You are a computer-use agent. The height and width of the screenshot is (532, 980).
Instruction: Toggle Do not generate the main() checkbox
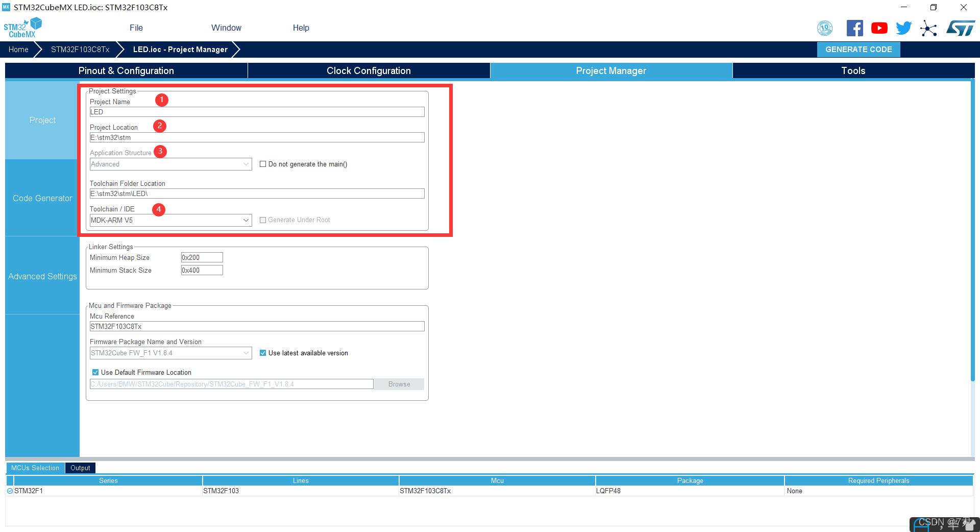(x=263, y=164)
